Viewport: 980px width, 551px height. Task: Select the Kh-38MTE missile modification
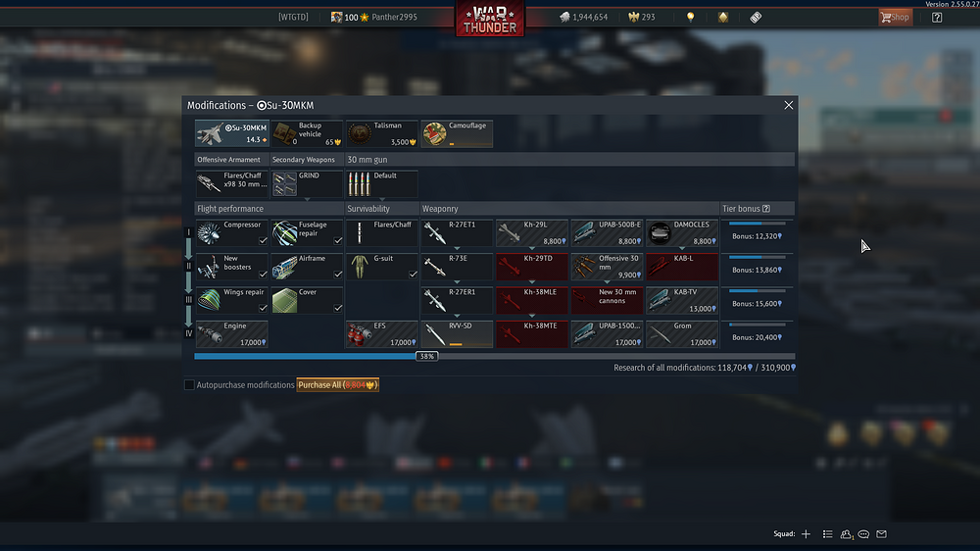point(532,334)
